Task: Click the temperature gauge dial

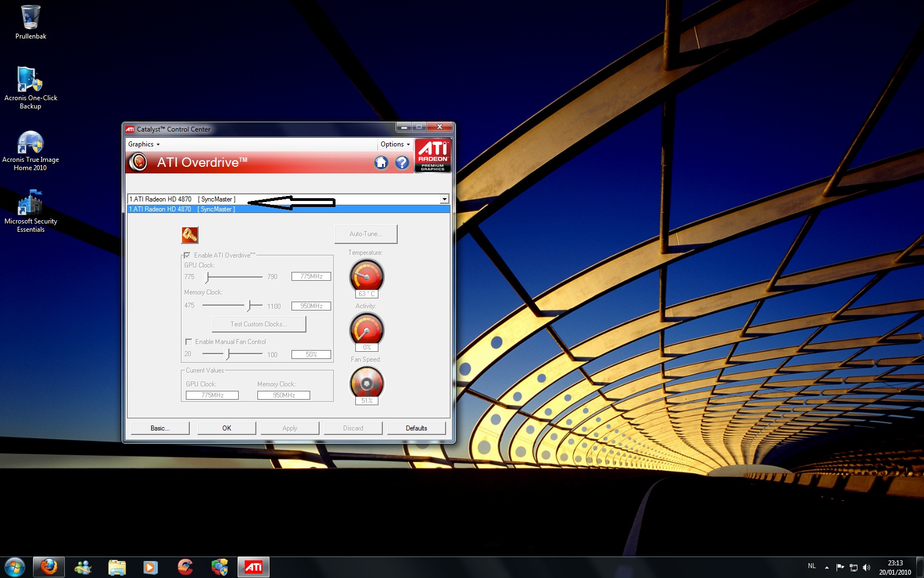Action: (x=367, y=275)
